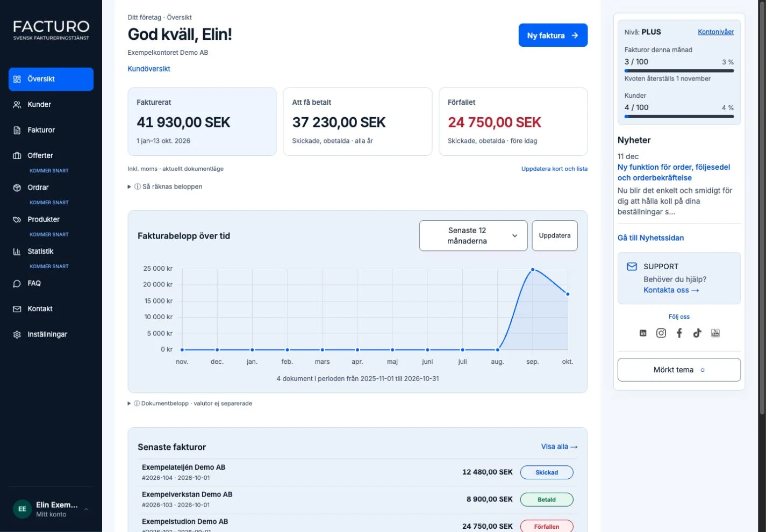Follow the Gå till Nyhetssidan link
766x532 pixels.
tap(651, 238)
